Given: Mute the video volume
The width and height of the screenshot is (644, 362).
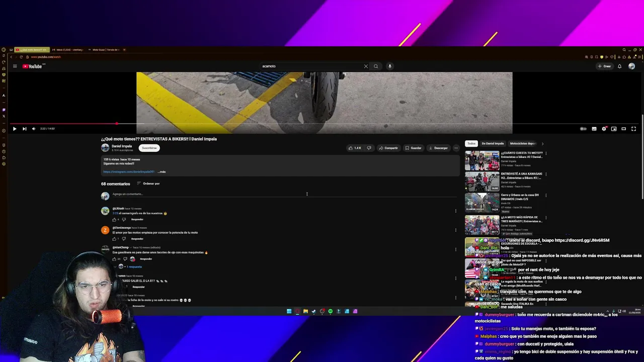Looking at the screenshot, I should click(x=34, y=129).
